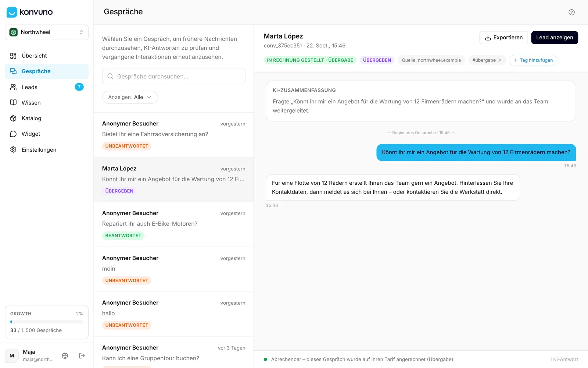Screen dimensions: 588x368
Task: Click the konvuno logo icon
Action: tap(12, 12)
